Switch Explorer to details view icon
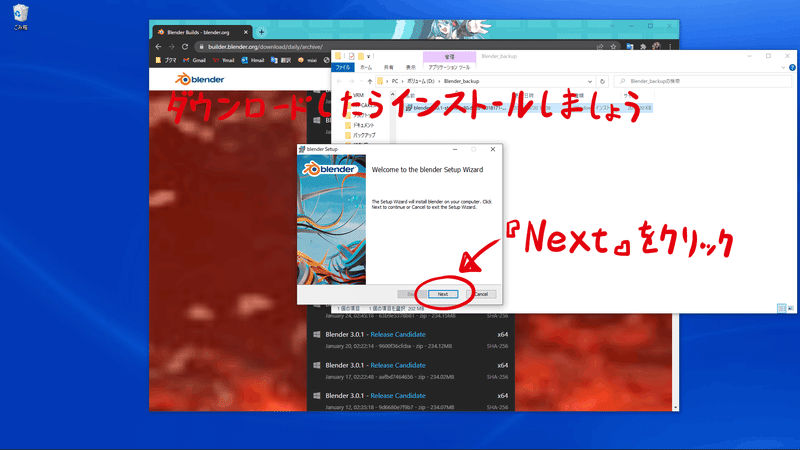Viewport: 800px width, 450px height. tap(781, 308)
